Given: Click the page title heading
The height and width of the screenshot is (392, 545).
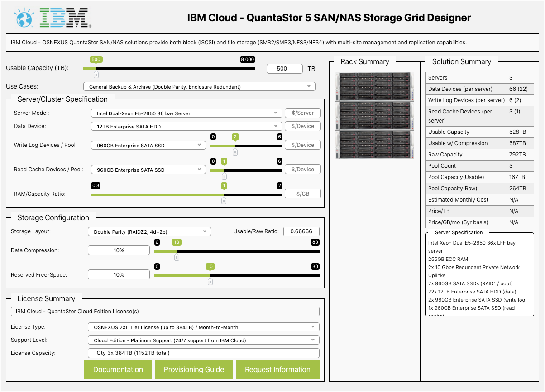Looking at the screenshot, I should (329, 18).
